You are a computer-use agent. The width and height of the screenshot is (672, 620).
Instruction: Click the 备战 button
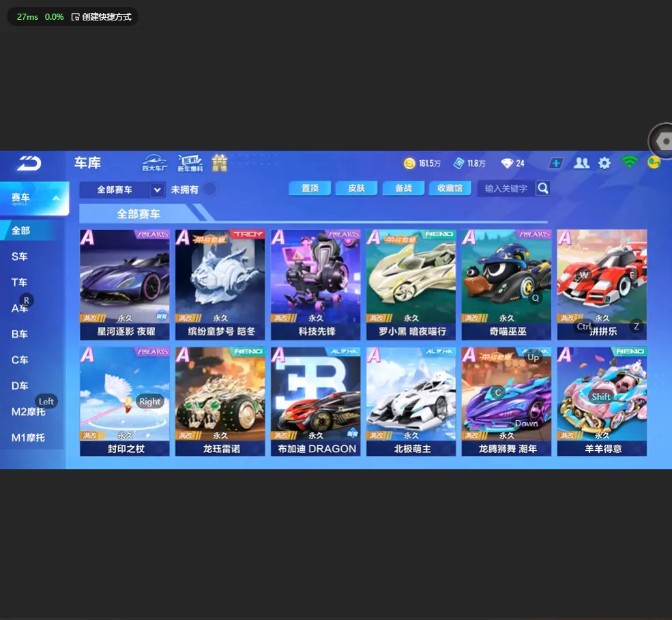(x=403, y=188)
